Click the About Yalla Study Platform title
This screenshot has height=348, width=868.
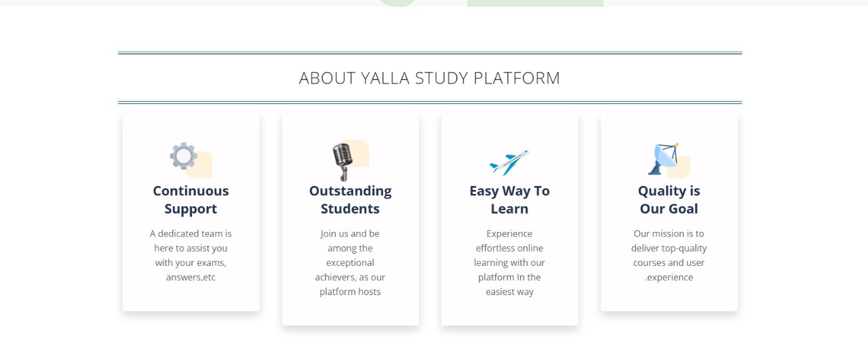click(x=430, y=78)
